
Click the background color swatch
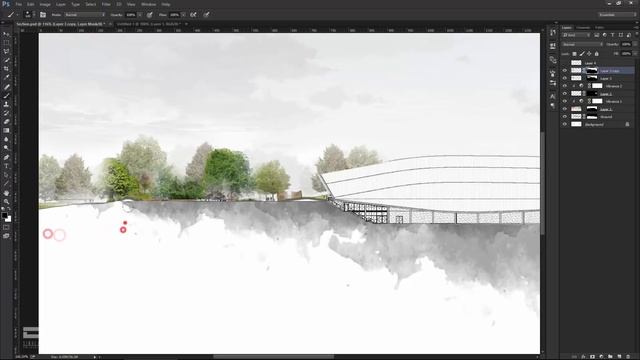pyautogui.click(x=8, y=219)
